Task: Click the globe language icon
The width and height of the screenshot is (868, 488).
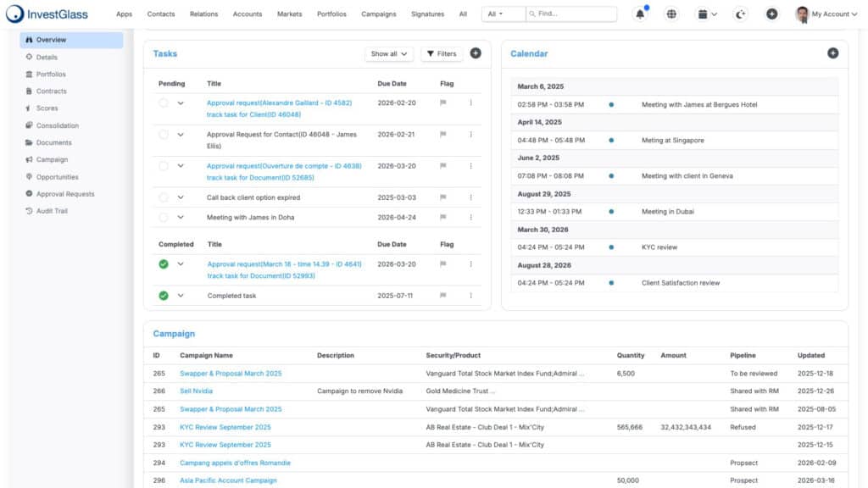Action: tap(671, 14)
